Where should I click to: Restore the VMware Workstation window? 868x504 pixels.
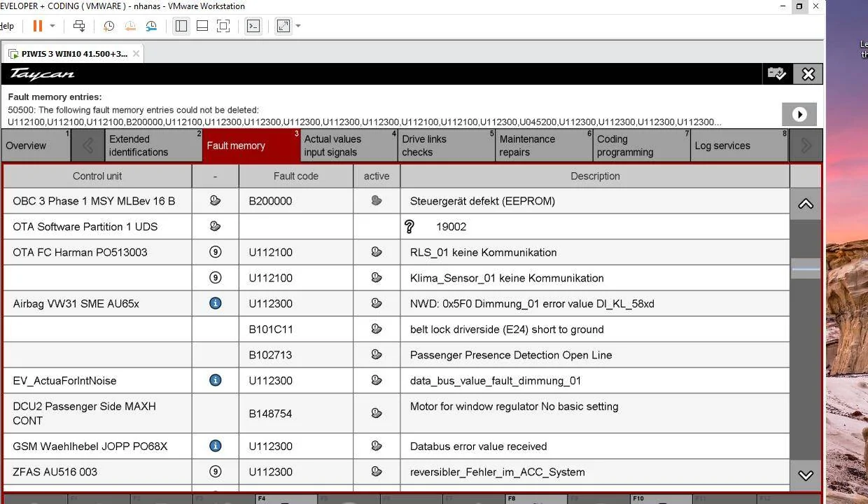point(799,6)
